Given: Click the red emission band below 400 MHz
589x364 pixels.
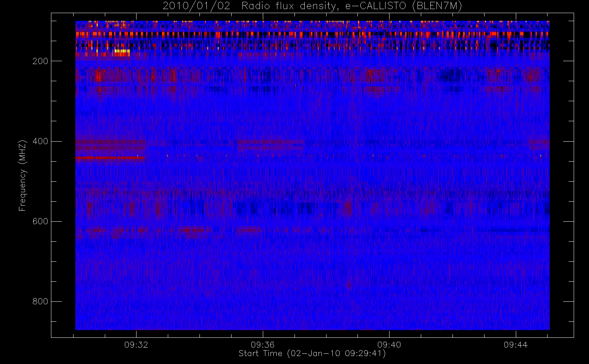Looking at the screenshot, I should [x=110, y=158].
